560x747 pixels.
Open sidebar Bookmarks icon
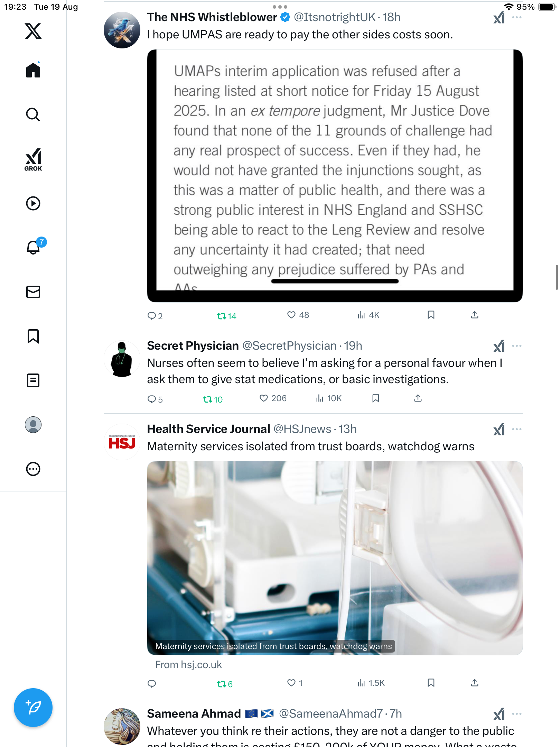[x=33, y=336]
